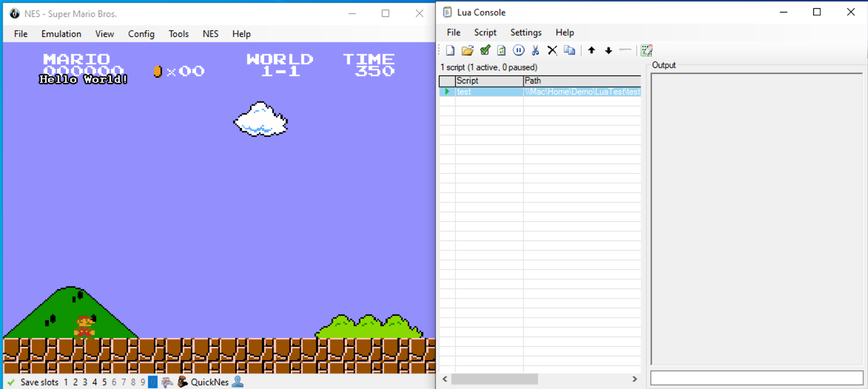Click Lua Console title bar document icon
The image size is (868, 389).
447,12
